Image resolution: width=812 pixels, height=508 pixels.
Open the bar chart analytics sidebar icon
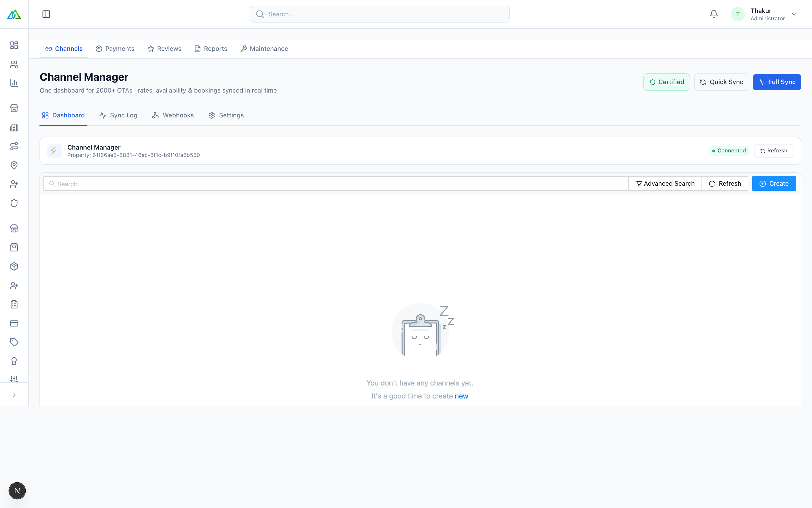coord(14,83)
